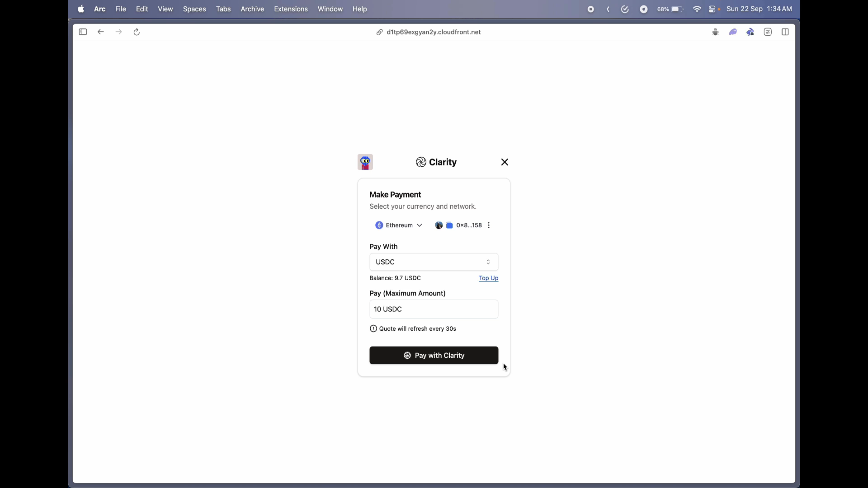Click the link icon beside the URL
The image size is (868, 488).
pos(380,32)
